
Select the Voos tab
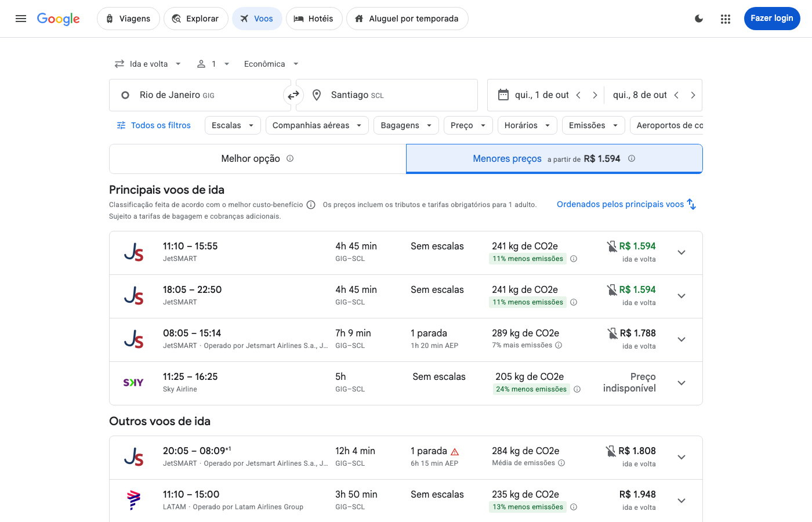point(257,19)
